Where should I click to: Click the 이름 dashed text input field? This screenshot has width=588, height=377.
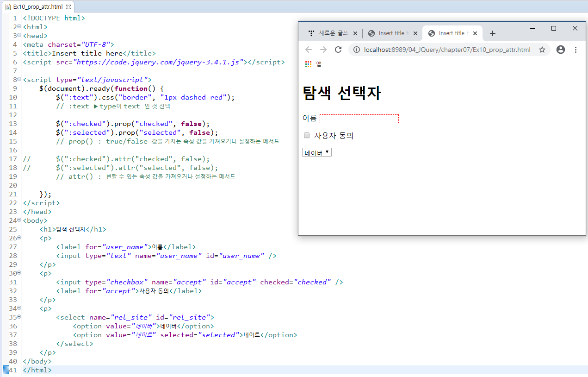[x=359, y=119]
